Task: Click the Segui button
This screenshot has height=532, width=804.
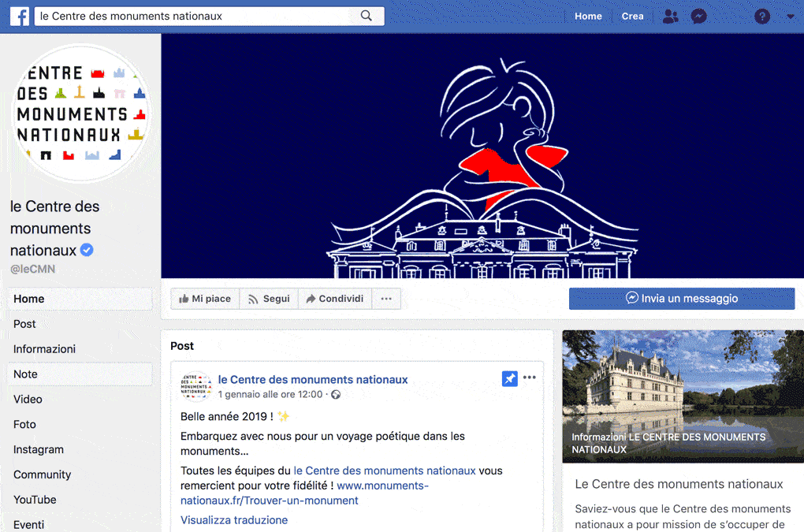Action: pyautogui.click(x=269, y=299)
